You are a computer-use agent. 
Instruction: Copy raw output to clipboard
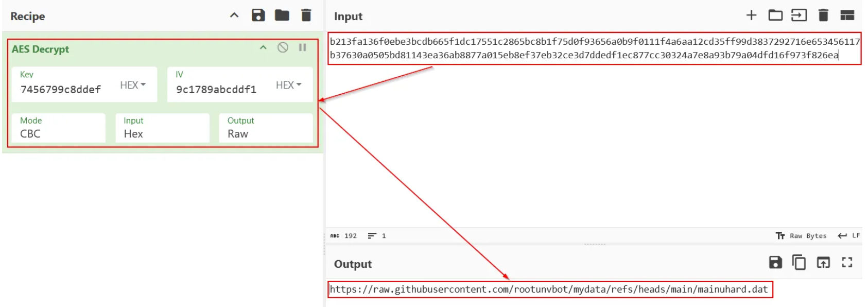click(x=798, y=263)
